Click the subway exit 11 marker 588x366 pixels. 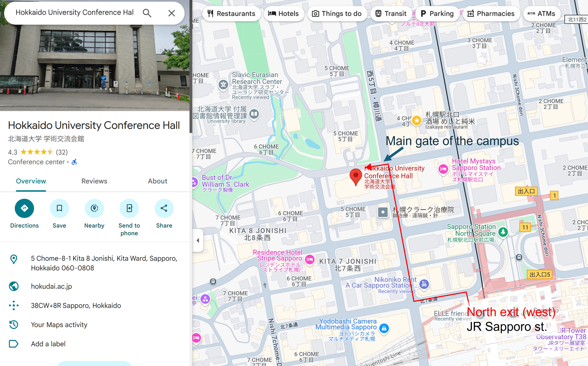pyautogui.click(x=525, y=227)
